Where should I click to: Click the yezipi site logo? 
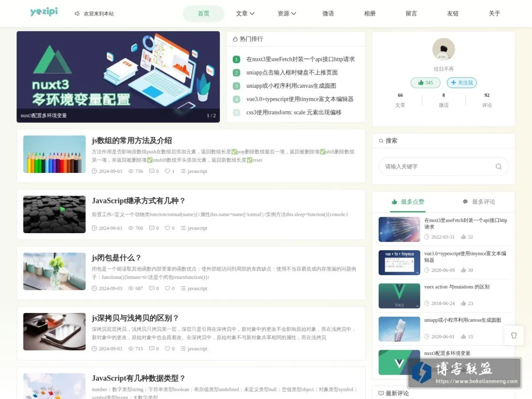click(44, 12)
